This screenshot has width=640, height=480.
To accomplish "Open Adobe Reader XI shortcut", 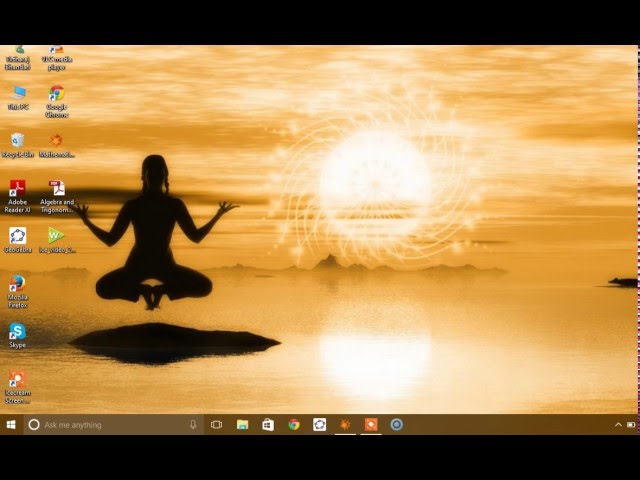I will click(x=18, y=196).
